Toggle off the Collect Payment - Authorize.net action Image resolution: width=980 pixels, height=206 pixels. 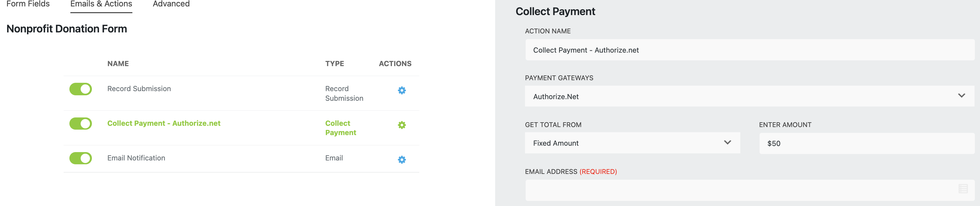click(81, 123)
